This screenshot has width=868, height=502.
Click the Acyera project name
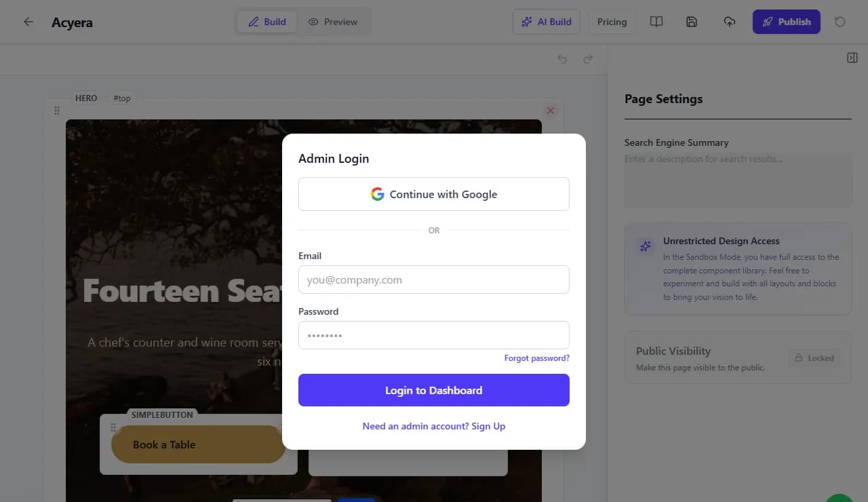72,22
